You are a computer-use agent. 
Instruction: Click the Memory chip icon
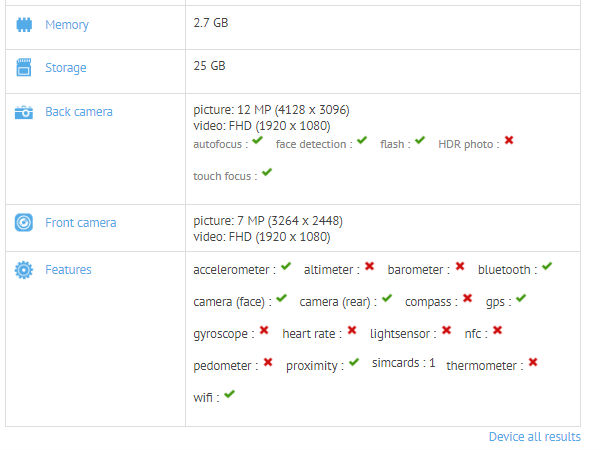pos(24,25)
